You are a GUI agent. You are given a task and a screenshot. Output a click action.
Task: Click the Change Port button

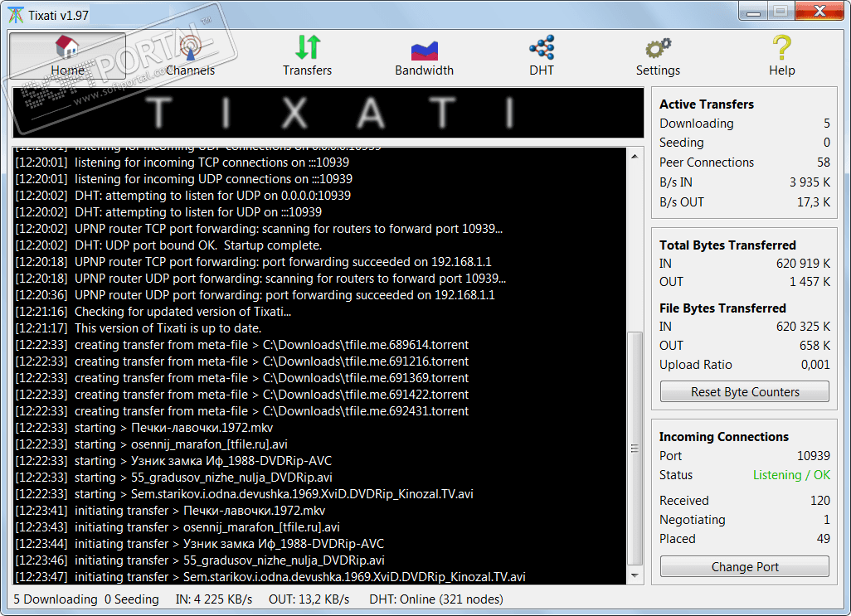point(745,566)
